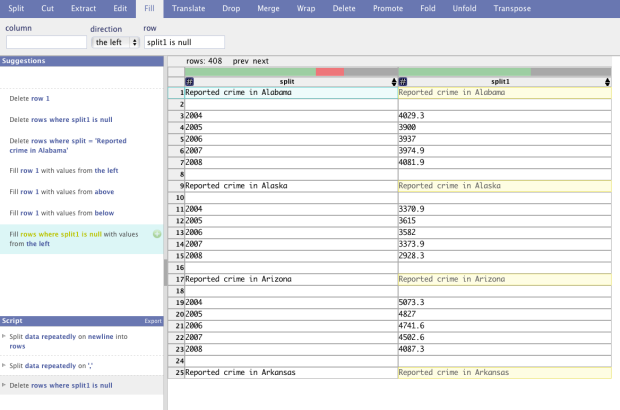Open the Extract tab

83,8
